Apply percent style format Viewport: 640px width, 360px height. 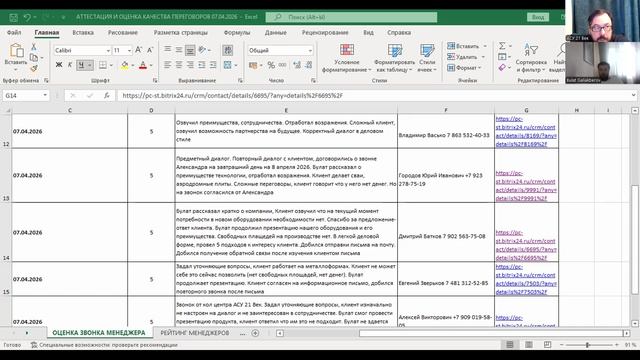click(x=271, y=65)
